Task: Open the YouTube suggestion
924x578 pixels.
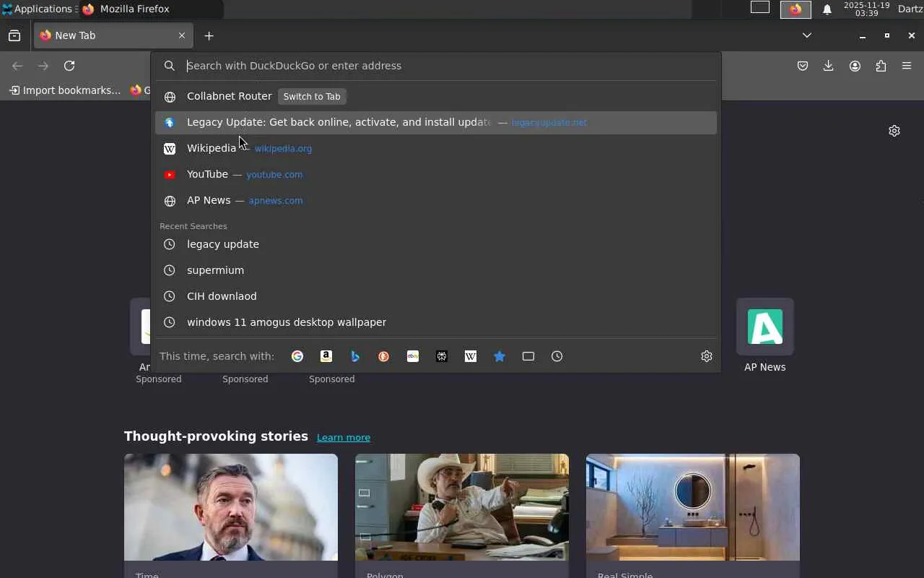Action: click(436, 175)
